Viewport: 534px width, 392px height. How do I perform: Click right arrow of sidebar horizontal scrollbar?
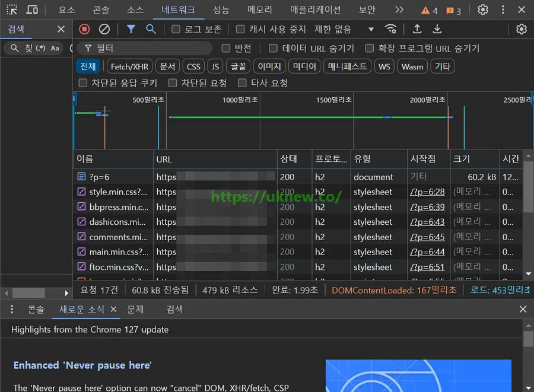[x=66, y=292]
